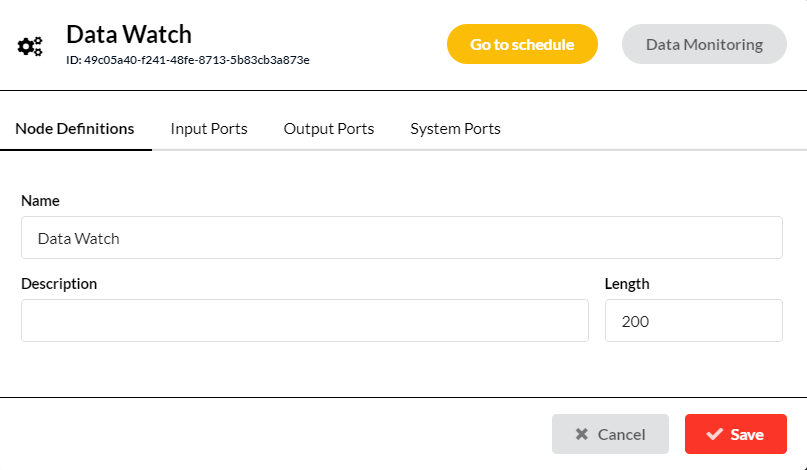Screen dimensions: 807x470
Task: Focus the Name input containing Data Watch
Action: tap(401, 238)
